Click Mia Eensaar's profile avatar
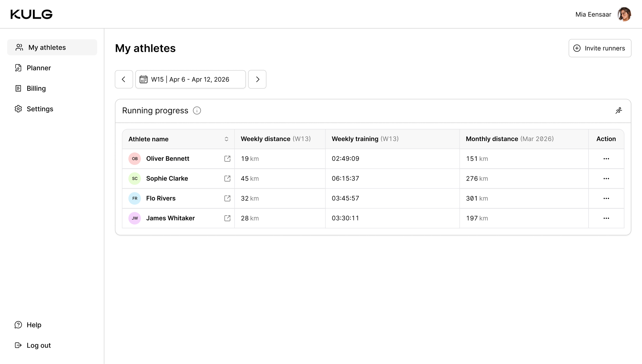 point(624,14)
